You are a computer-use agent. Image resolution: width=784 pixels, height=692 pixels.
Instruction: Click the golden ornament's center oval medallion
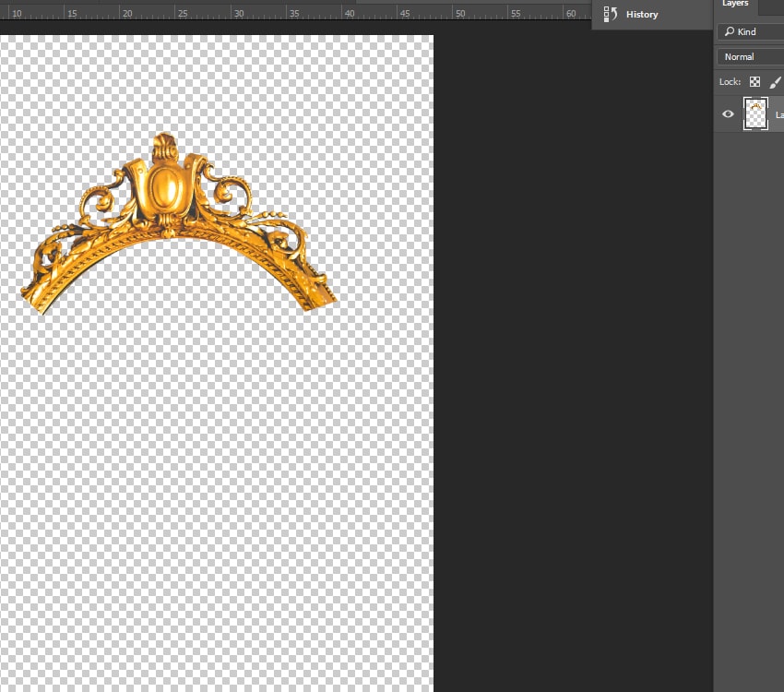165,187
